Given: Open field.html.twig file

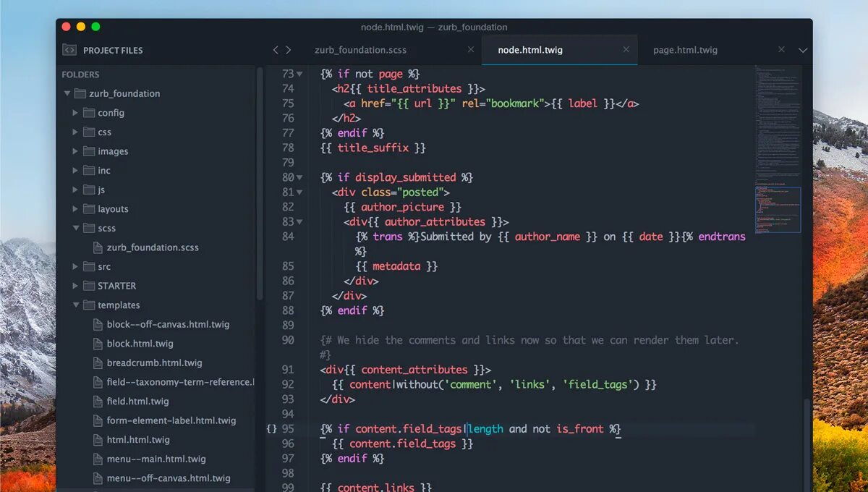Looking at the screenshot, I should point(137,401).
